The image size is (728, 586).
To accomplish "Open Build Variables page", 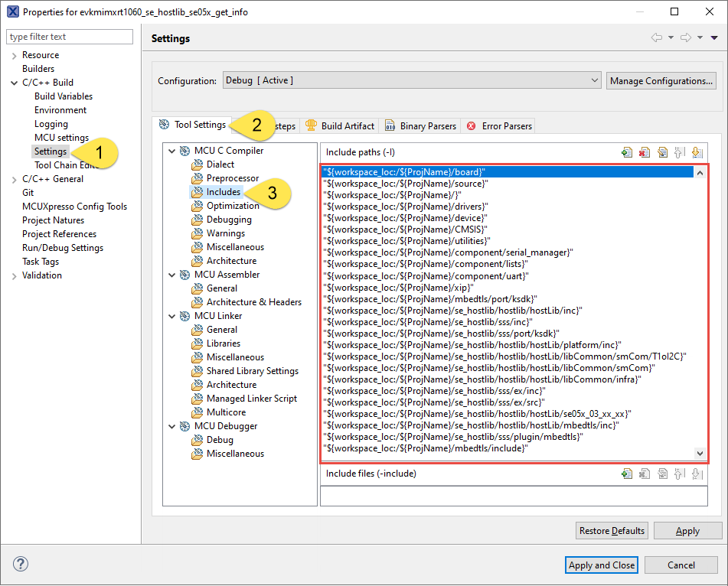I will point(64,96).
